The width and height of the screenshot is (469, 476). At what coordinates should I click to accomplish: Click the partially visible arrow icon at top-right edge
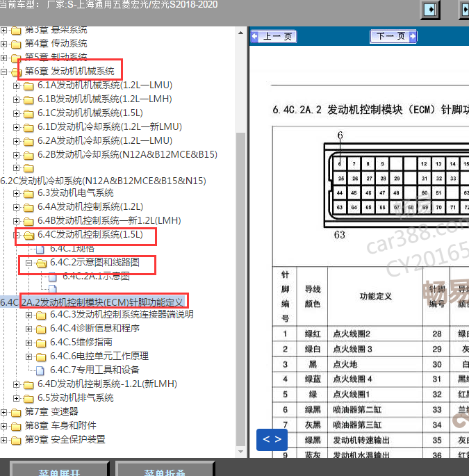point(463,10)
